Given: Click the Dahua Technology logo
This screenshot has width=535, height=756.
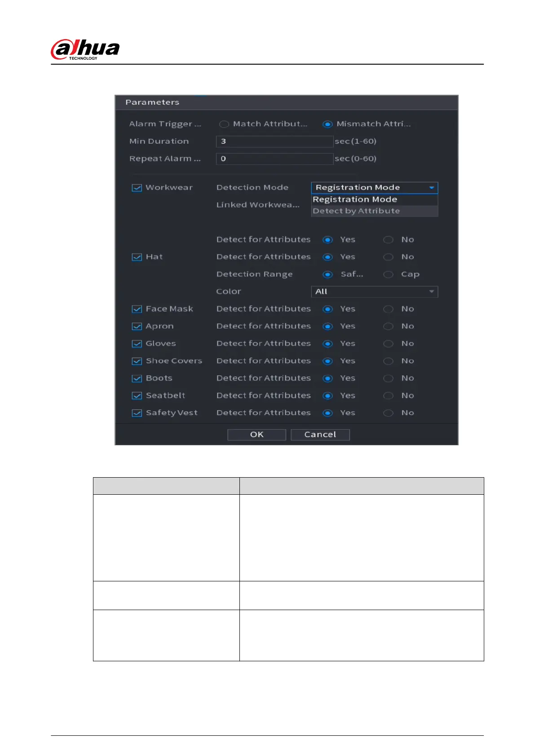Looking at the screenshot, I should click(85, 49).
